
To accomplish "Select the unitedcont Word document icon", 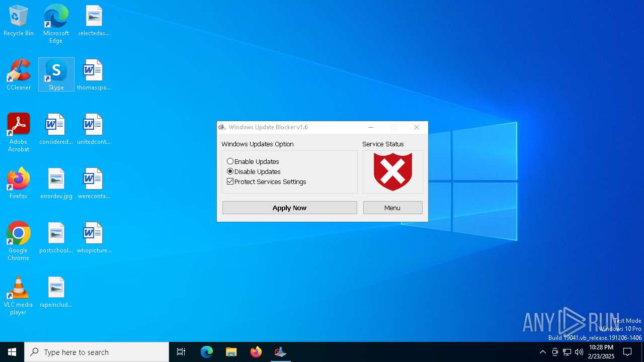I will pos(93,129).
